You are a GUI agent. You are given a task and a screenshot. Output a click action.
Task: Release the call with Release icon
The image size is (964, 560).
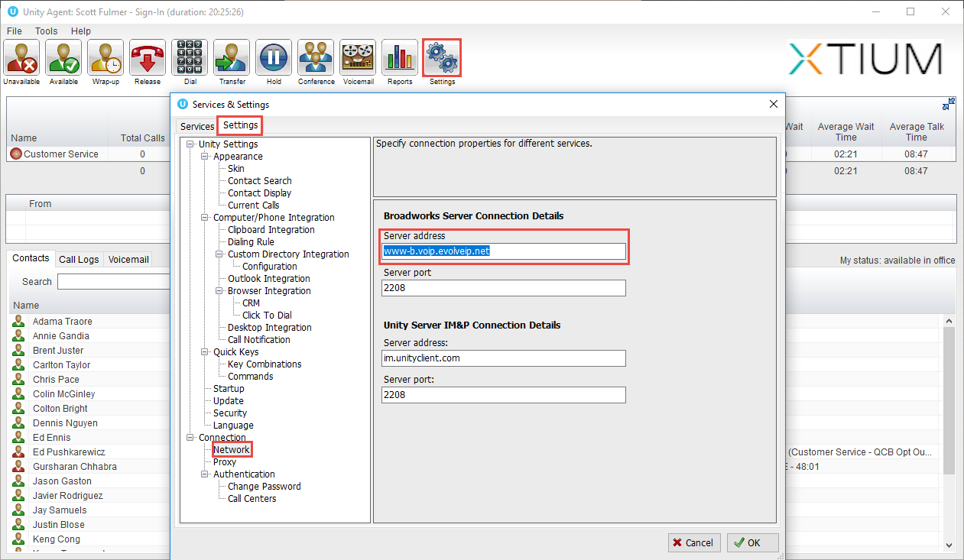[148, 58]
